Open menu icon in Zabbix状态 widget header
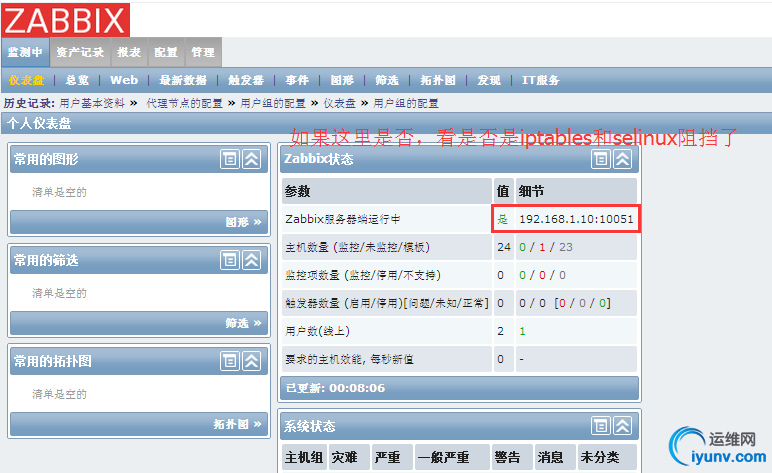This screenshot has width=772, height=473. click(601, 159)
